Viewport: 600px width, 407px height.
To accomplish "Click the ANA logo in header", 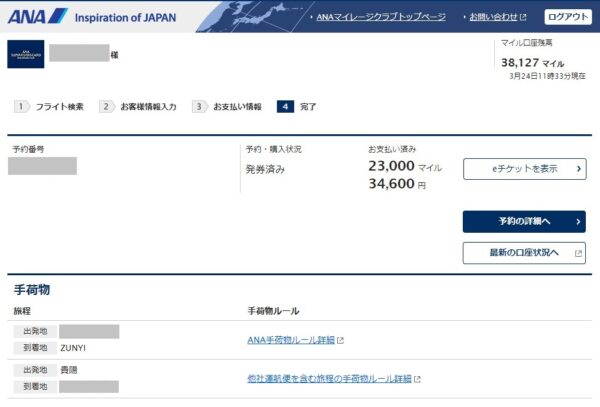I will click(37, 16).
